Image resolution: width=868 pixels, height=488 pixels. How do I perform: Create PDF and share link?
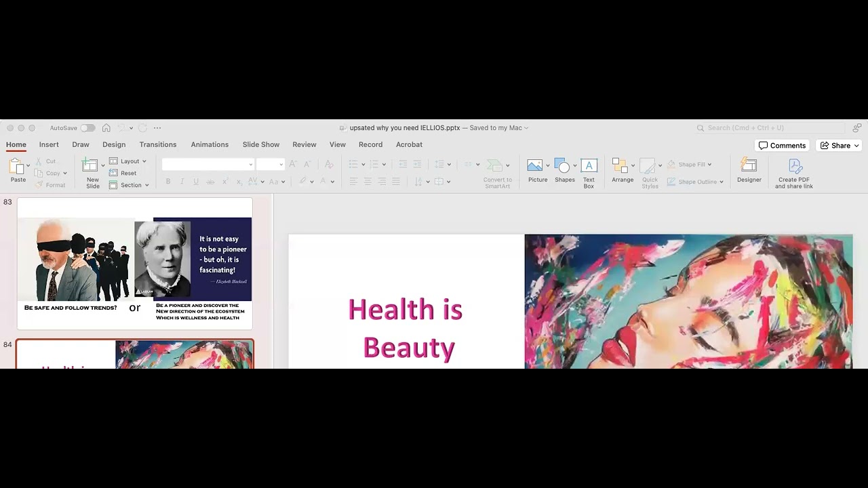[x=794, y=174]
